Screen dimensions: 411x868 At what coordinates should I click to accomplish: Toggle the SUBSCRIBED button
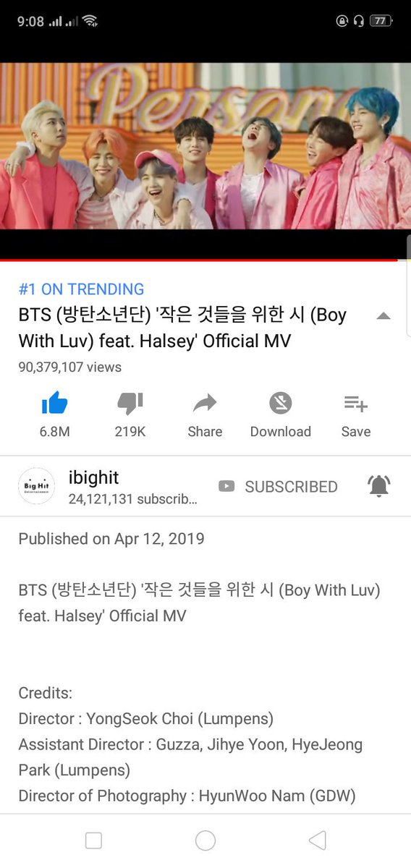[278, 487]
